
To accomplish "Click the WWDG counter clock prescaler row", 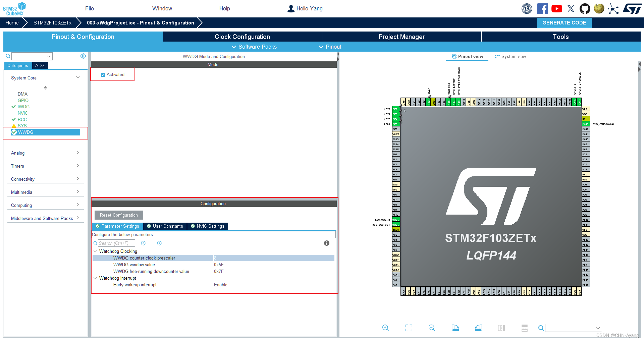I will (x=213, y=258).
